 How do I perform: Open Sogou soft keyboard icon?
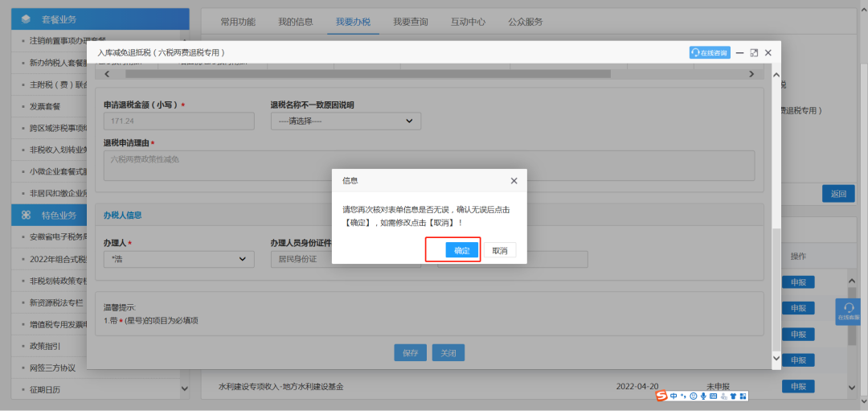coord(713,396)
